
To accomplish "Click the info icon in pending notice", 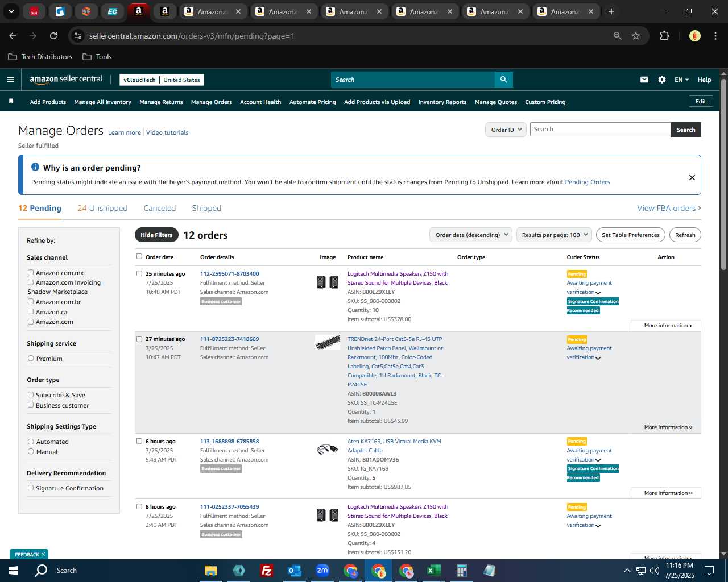I will (35, 167).
